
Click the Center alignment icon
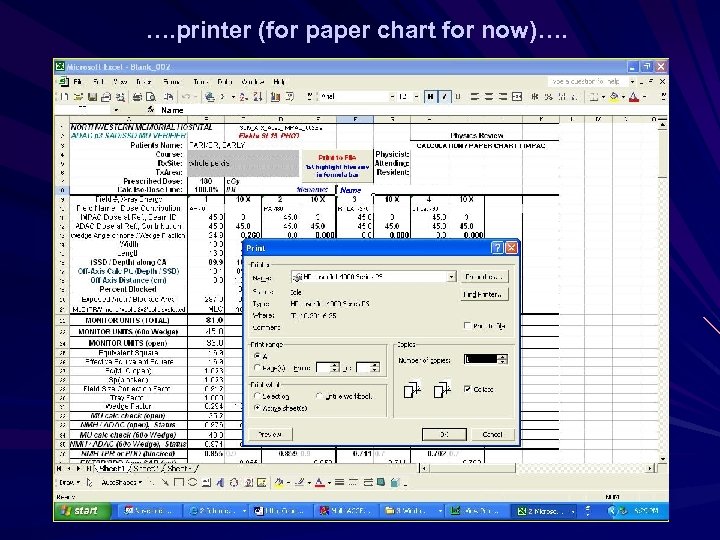[489, 97]
